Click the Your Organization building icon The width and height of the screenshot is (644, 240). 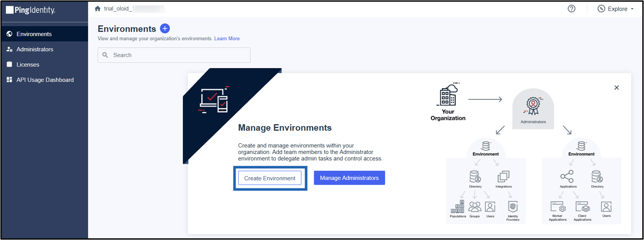(447, 94)
